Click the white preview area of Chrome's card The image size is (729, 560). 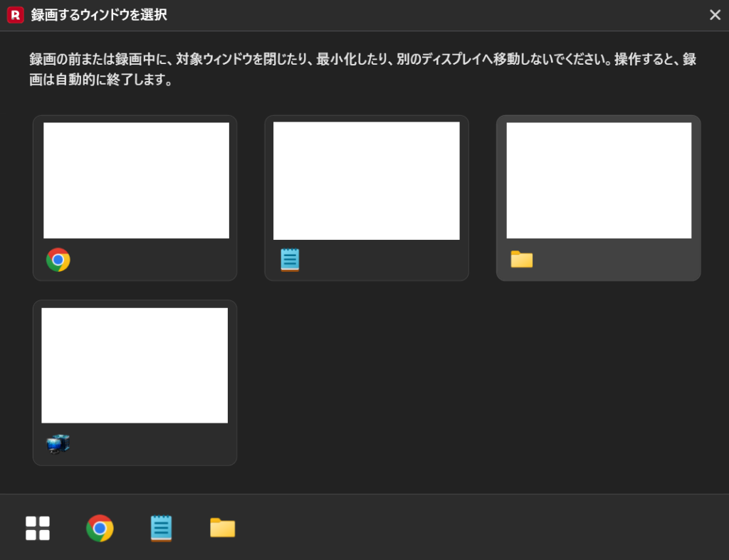click(135, 179)
